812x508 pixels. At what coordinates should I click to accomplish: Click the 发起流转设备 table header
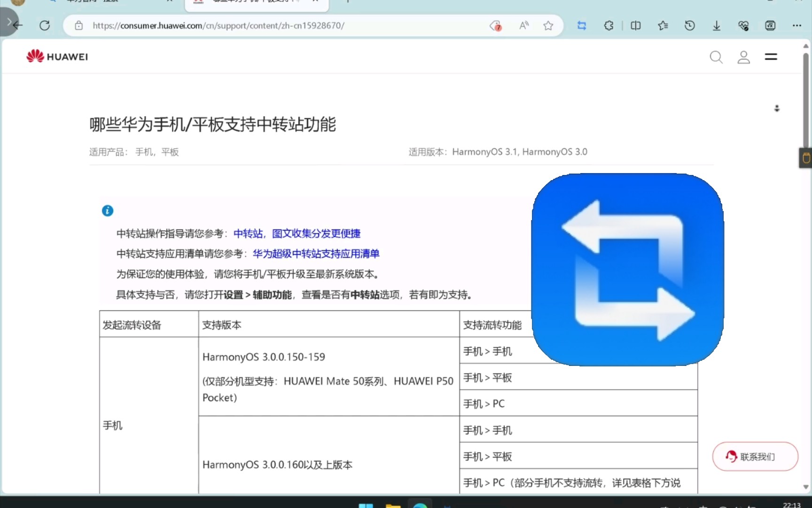tap(149, 324)
